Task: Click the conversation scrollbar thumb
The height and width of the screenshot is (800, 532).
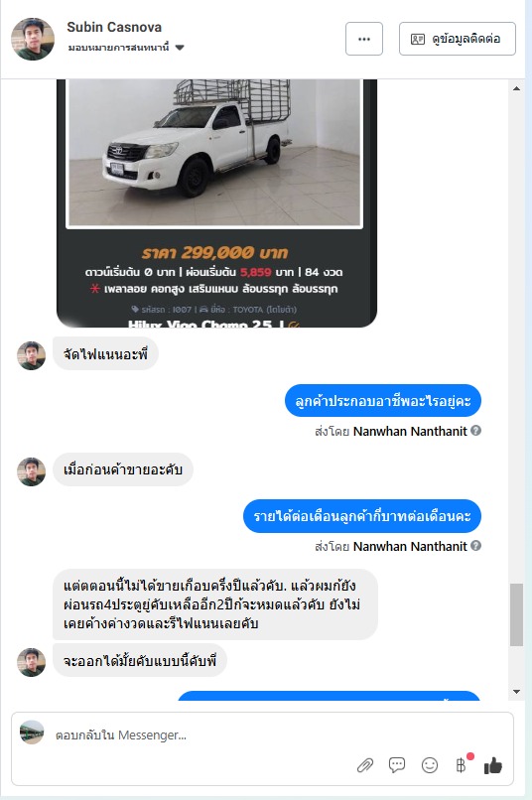Action: [516, 614]
